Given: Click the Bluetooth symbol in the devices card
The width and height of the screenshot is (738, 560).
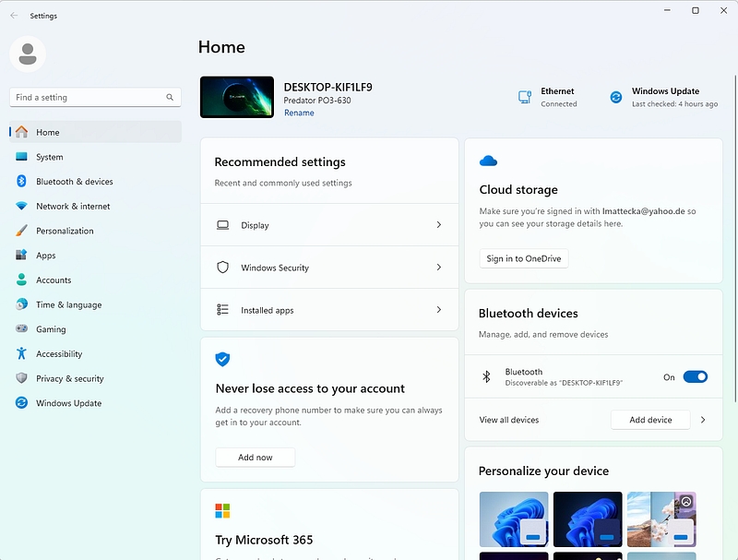Looking at the screenshot, I should [487, 376].
